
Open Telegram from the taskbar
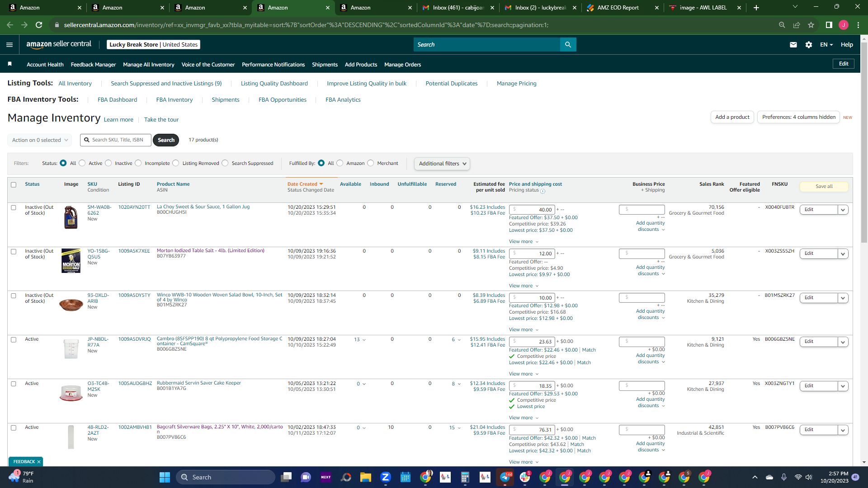pos(505,477)
